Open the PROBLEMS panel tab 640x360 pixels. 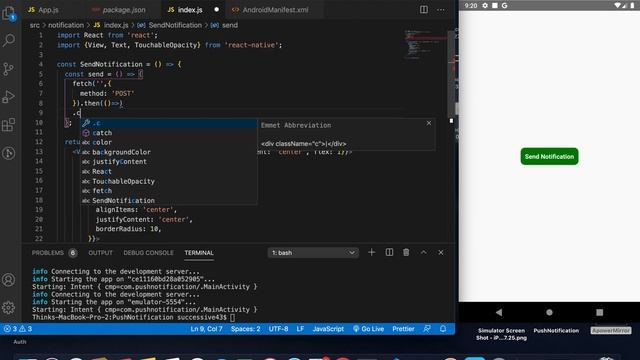tap(54, 253)
